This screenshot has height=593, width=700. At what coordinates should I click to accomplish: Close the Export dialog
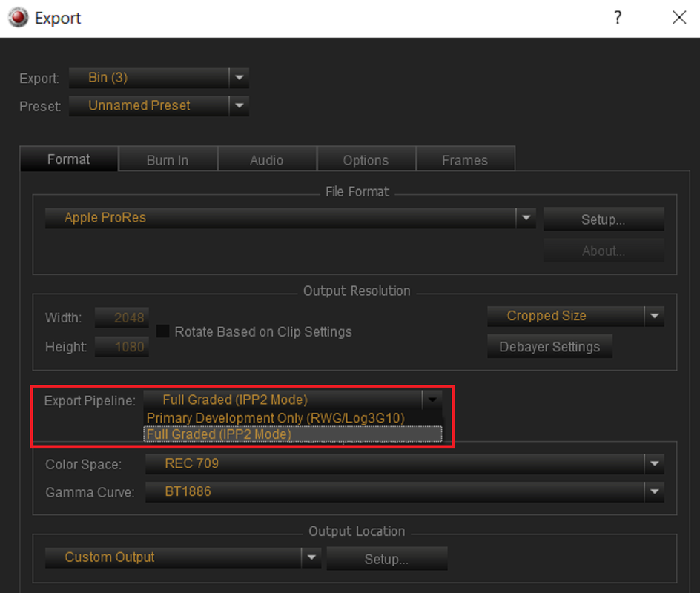click(x=679, y=18)
